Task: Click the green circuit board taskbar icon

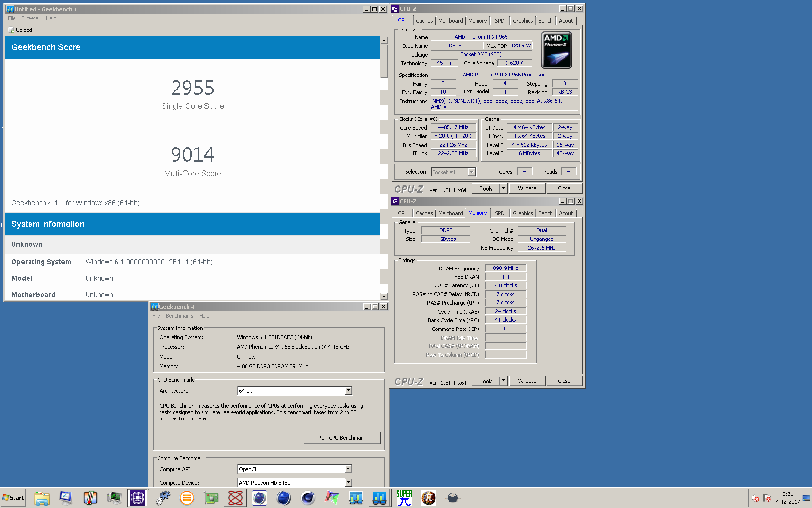Action: (x=211, y=498)
